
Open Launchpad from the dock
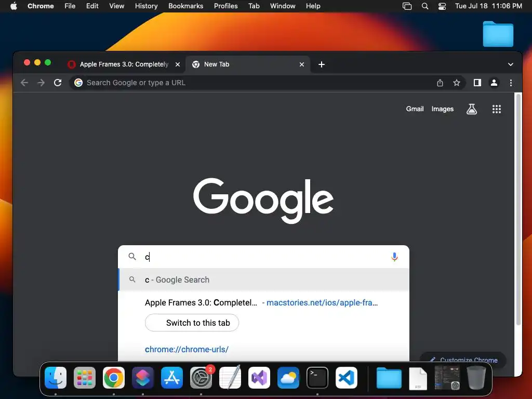[85, 378]
